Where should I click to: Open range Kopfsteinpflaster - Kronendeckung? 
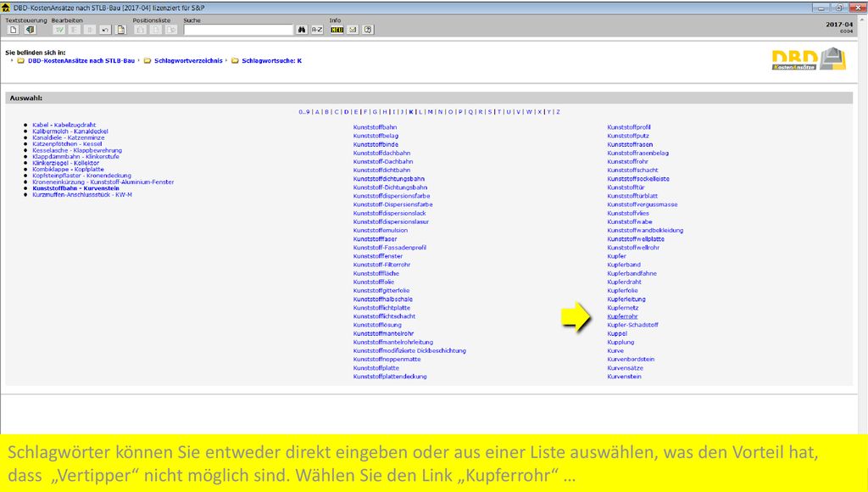coord(82,176)
